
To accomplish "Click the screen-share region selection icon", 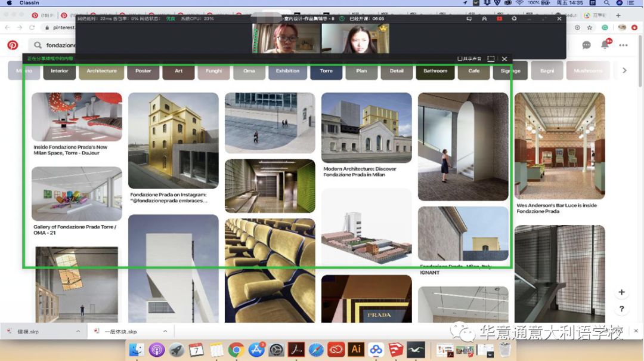I will 491,59.
